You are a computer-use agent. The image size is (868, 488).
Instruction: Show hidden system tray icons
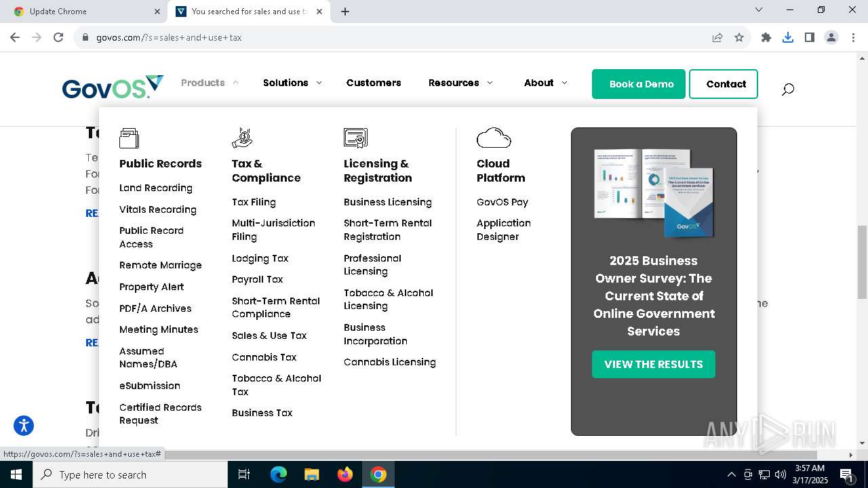(731, 474)
